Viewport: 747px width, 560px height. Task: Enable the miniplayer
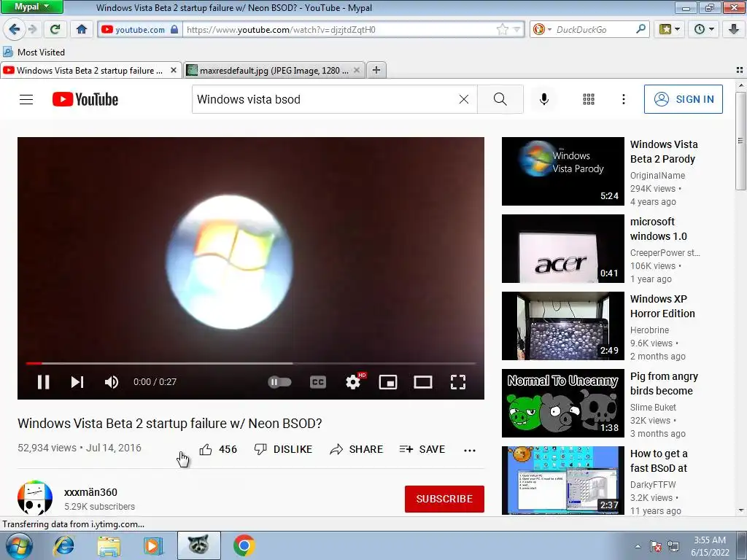click(388, 382)
